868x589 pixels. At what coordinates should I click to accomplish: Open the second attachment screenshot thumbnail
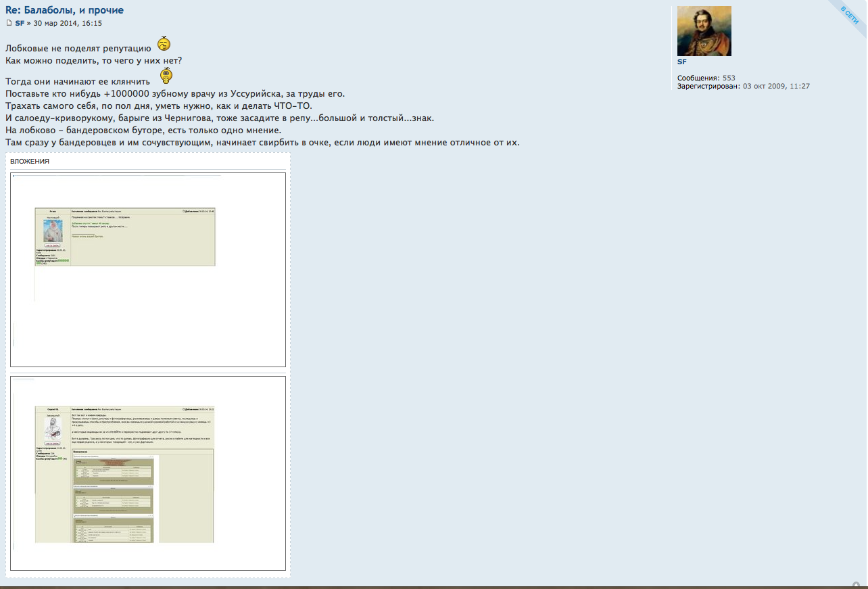click(x=148, y=473)
